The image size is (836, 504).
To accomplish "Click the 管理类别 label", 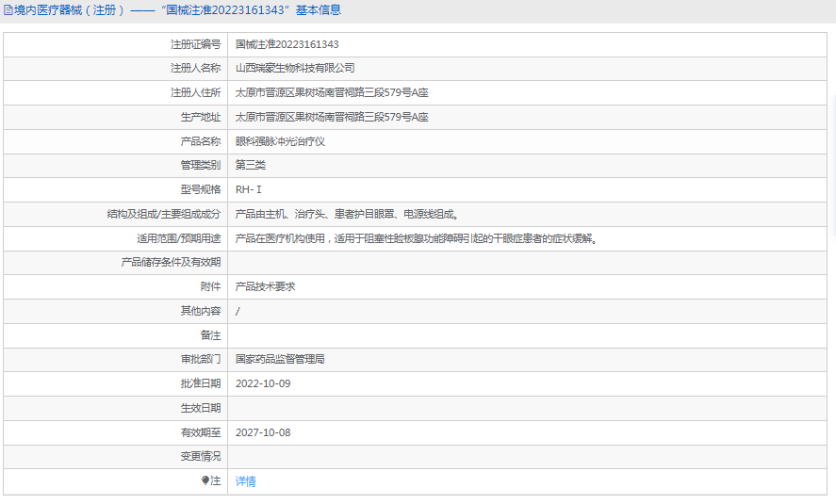I will click(x=201, y=165).
